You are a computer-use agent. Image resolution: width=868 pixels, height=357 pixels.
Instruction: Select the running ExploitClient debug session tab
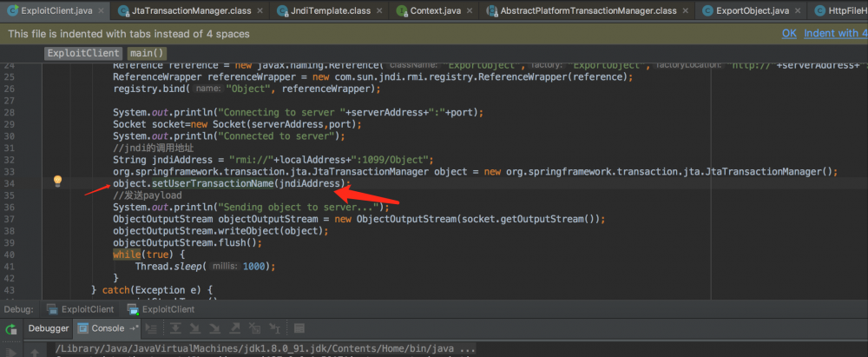(x=161, y=309)
